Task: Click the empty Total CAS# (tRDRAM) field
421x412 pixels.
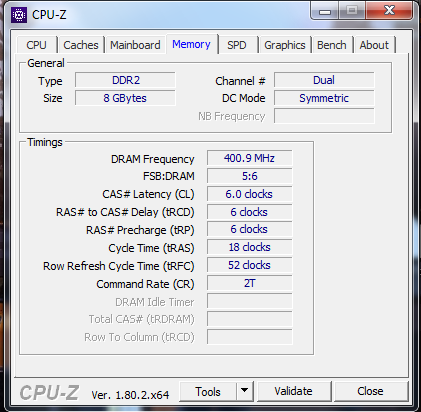Action: (x=249, y=319)
